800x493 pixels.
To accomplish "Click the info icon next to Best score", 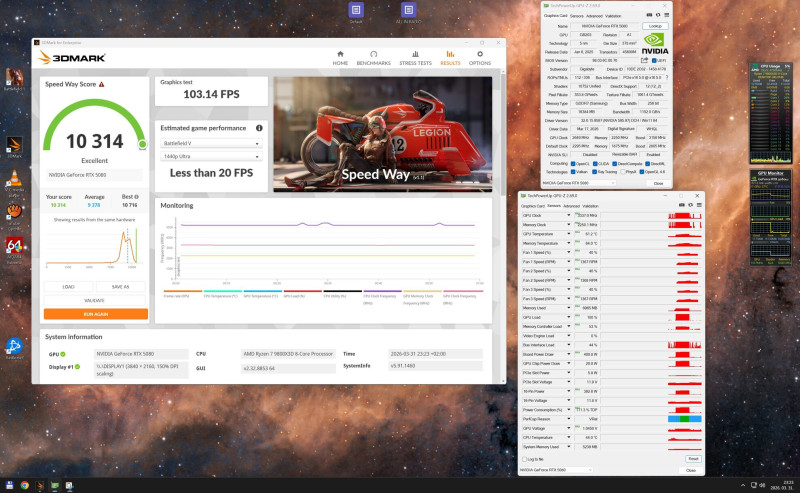I will click(136, 196).
